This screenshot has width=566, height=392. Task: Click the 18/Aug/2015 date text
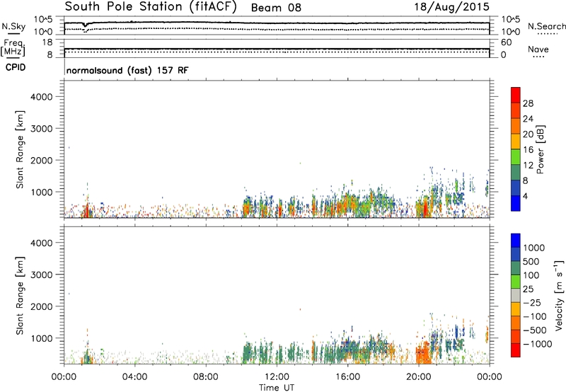click(x=451, y=7)
